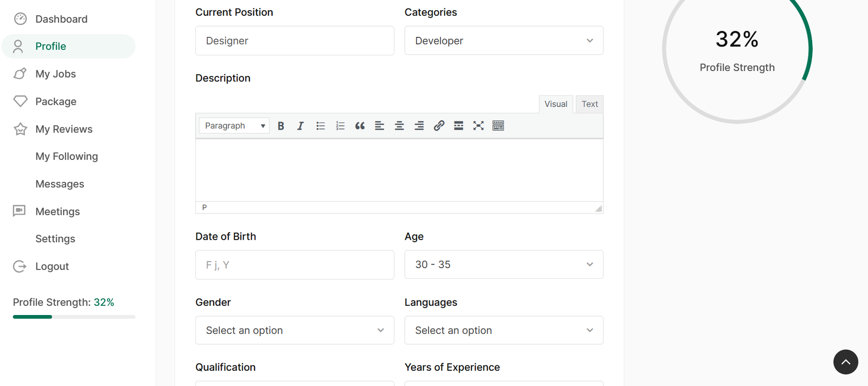Insert a numbered list
The image size is (868, 386).
340,126
